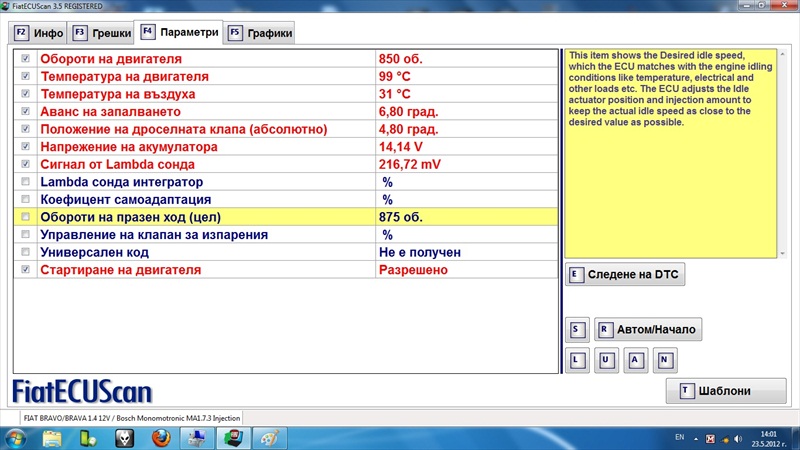800x450 pixels.
Task: Check the Коефицент самоадаптация parameter
Action: 25,200
